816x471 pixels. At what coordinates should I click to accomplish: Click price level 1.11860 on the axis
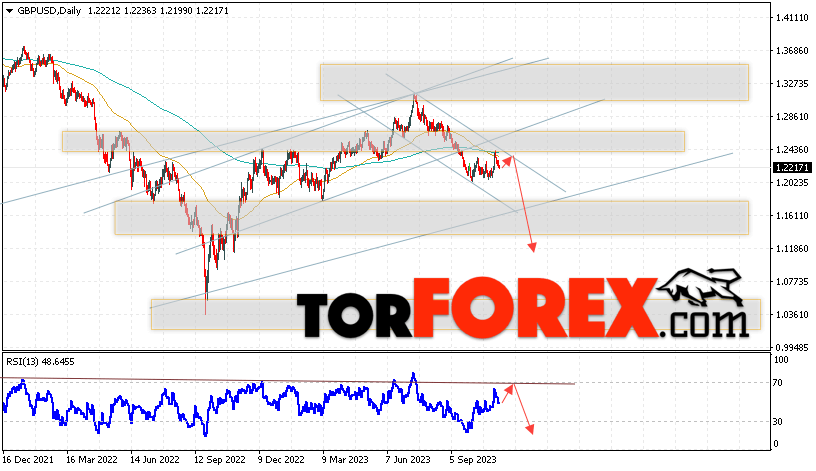click(x=792, y=249)
